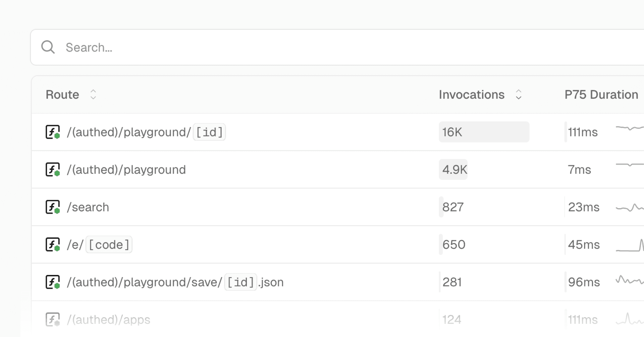Sort table by Route column arrows
Image resolution: width=644 pixels, height=337 pixels.
click(93, 95)
